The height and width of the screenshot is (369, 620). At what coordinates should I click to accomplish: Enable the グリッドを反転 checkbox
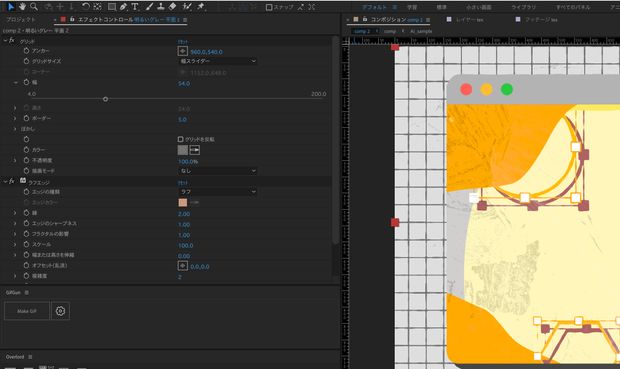pos(180,139)
